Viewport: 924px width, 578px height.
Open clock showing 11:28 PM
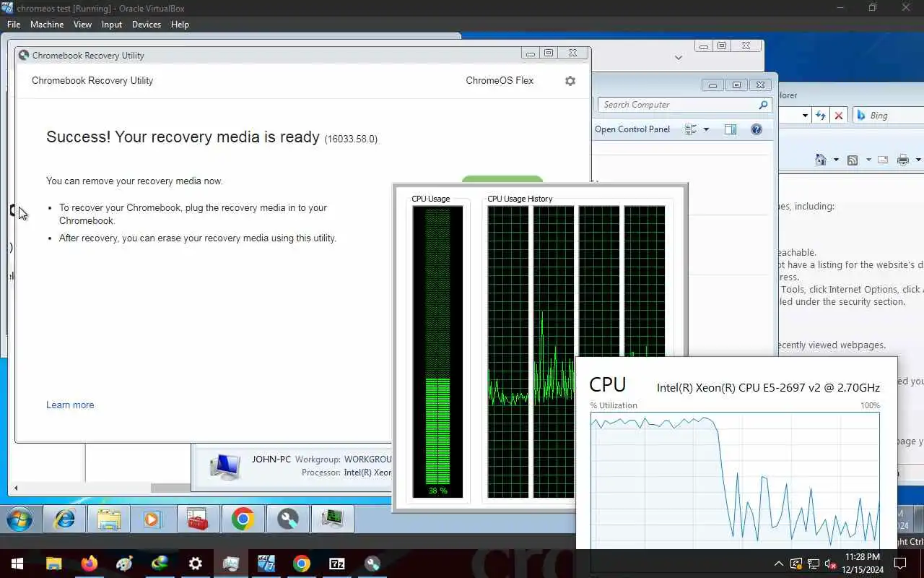point(863,563)
